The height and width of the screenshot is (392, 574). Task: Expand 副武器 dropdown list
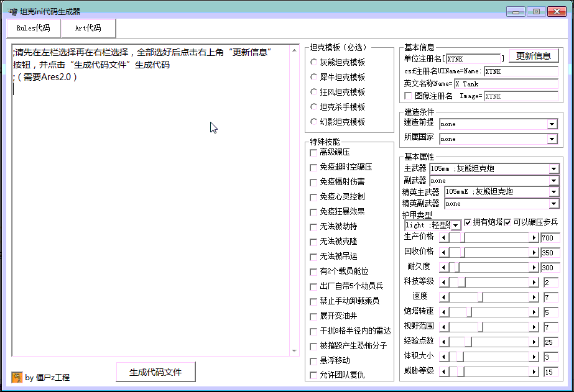(x=554, y=181)
